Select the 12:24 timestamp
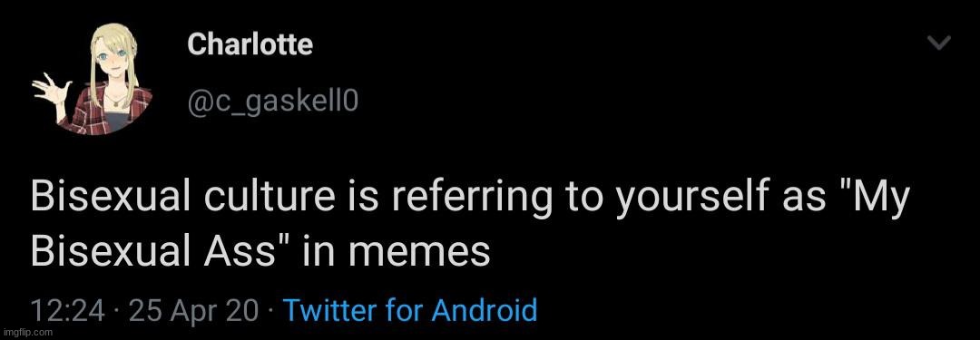 (67, 311)
